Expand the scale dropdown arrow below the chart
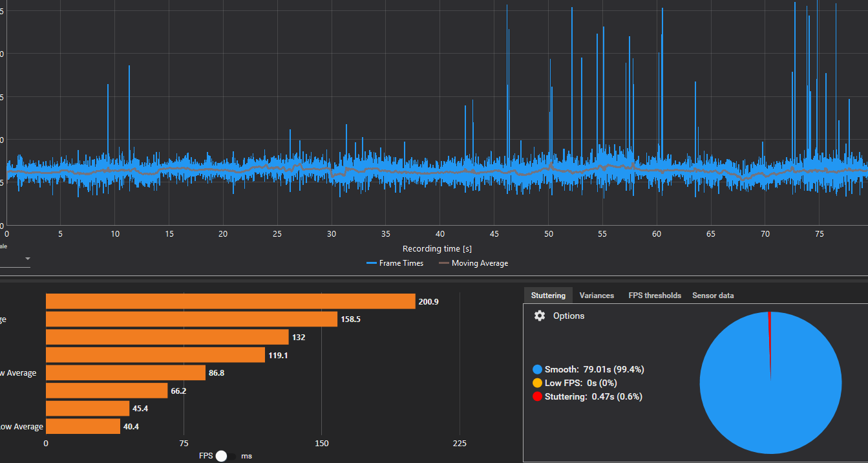Viewport: 868px width, 463px height. coord(28,259)
